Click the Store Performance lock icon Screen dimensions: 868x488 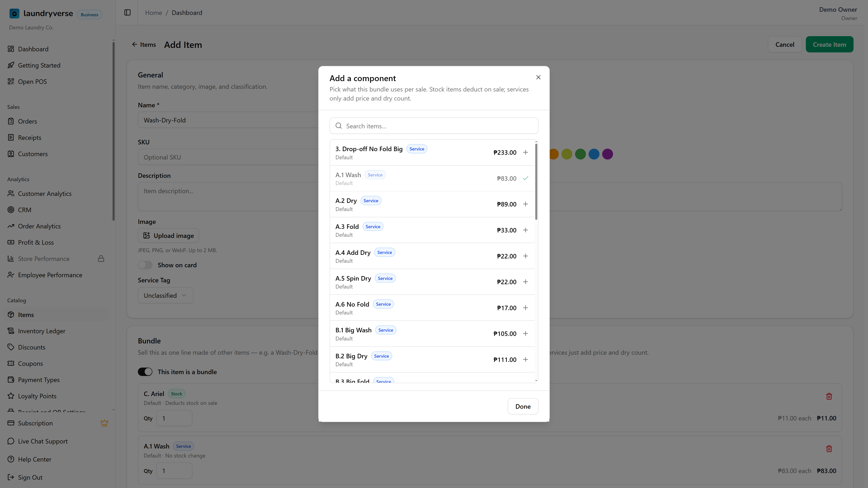(101, 259)
